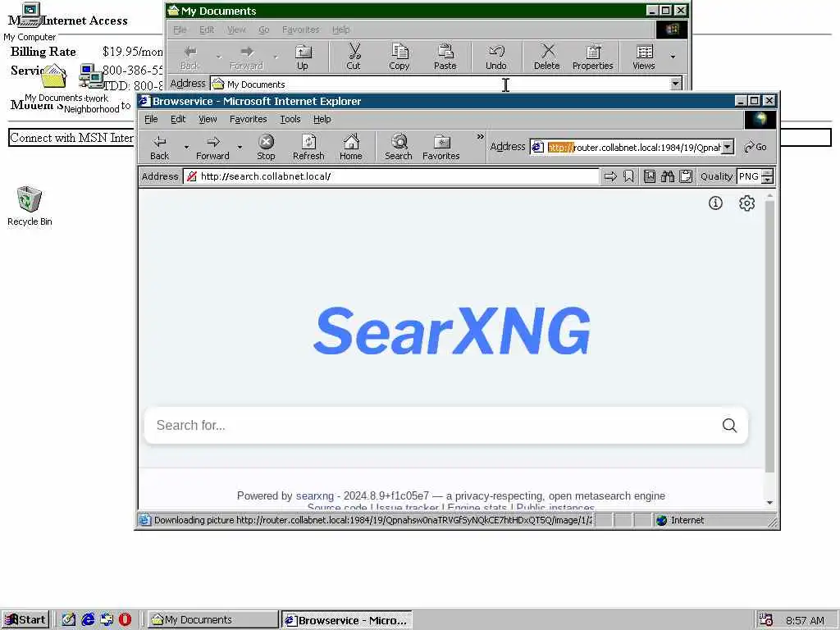Open the IE Edit menu
Viewport: 840px width, 630px height.
[x=178, y=119]
